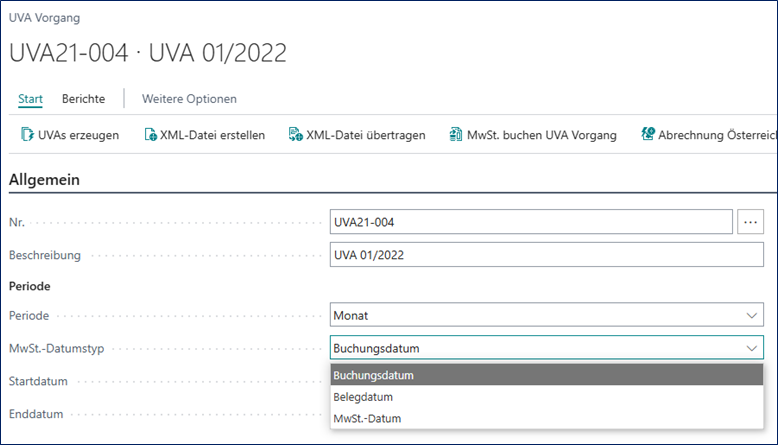778x445 pixels.
Task: Open the lookup ellipsis beside Nr. field
Action: [x=750, y=222]
